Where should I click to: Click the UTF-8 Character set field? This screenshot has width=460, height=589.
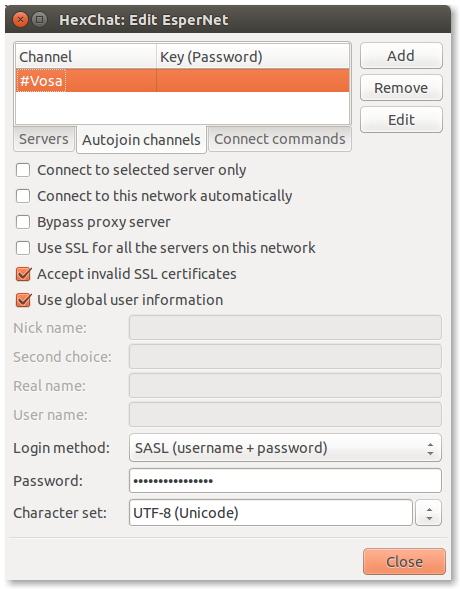[271, 513]
